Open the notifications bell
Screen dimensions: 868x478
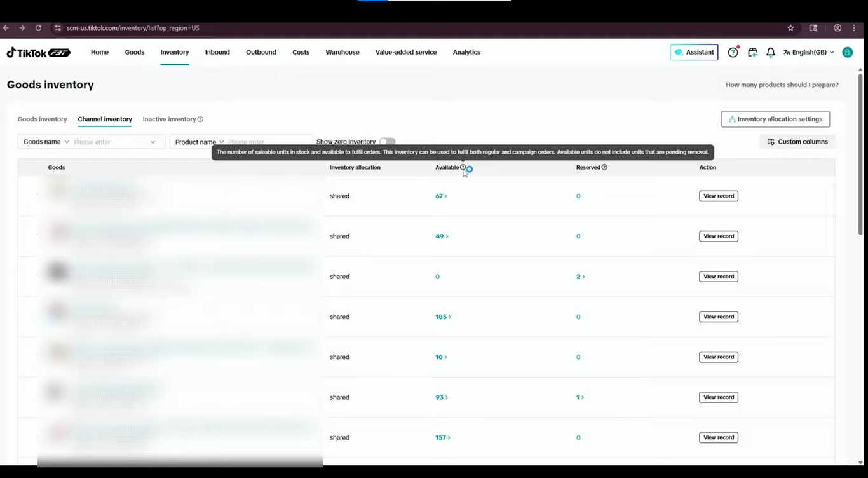tap(771, 52)
